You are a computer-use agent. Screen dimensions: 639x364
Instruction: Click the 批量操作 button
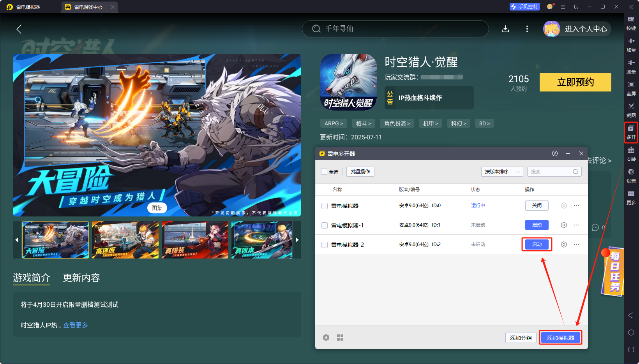pyautogui.click(x=360, y=172)
